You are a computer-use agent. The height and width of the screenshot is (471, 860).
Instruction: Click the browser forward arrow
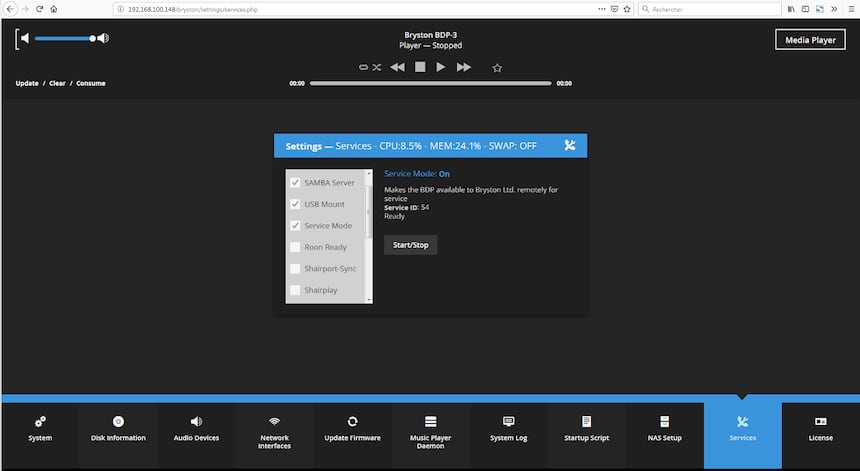point(25,9)
